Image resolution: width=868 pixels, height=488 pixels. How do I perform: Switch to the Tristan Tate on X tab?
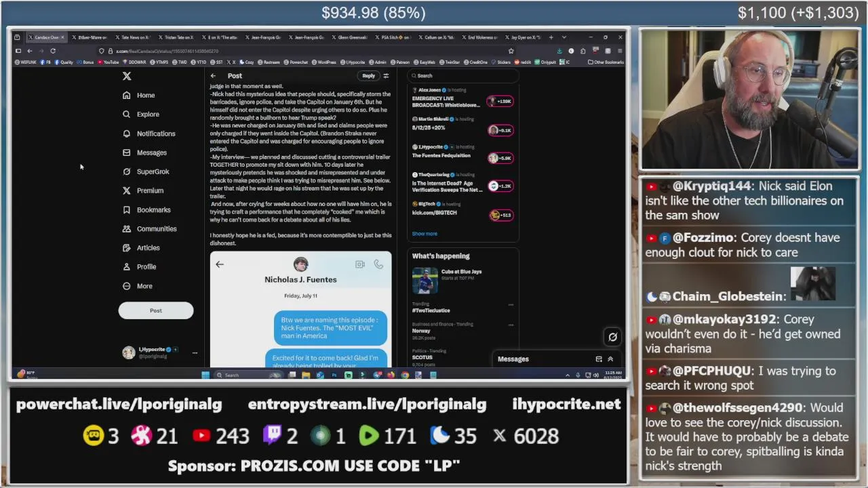click(178, 37)
